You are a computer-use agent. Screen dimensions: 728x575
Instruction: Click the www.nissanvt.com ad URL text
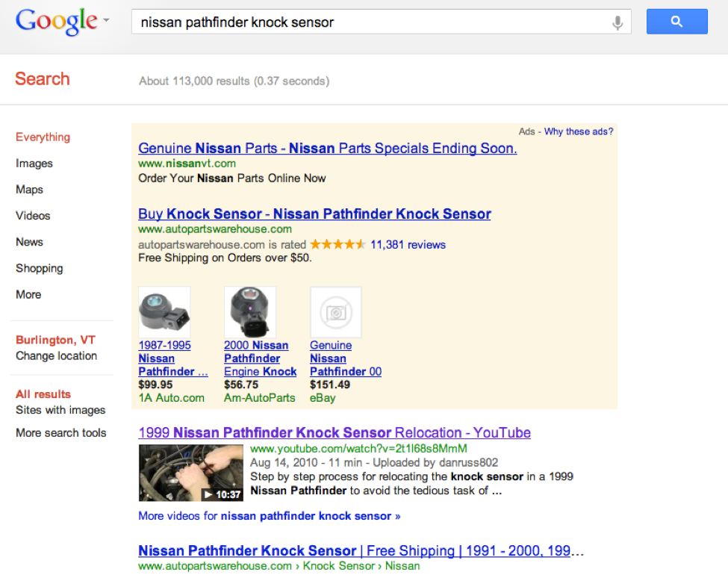pos(187,164)
